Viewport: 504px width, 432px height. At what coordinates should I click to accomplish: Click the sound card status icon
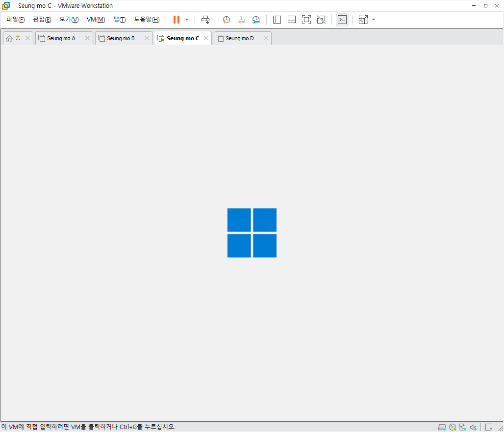click(x=473, y=427)
